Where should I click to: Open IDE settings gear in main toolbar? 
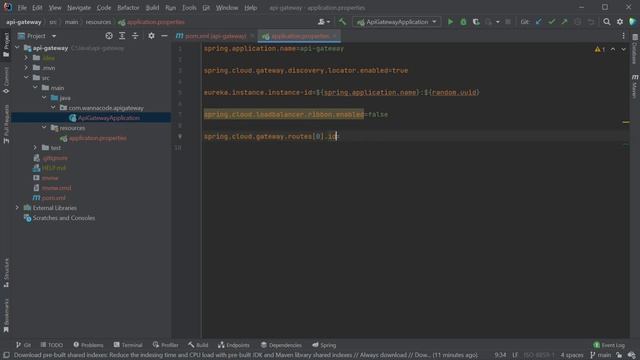(x=620, y=22)
